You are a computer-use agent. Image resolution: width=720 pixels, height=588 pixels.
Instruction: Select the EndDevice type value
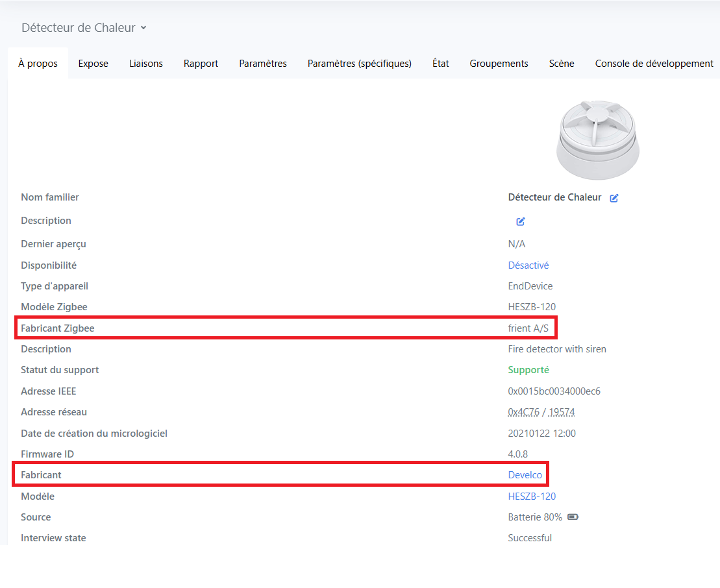click(x=530, y=286)
